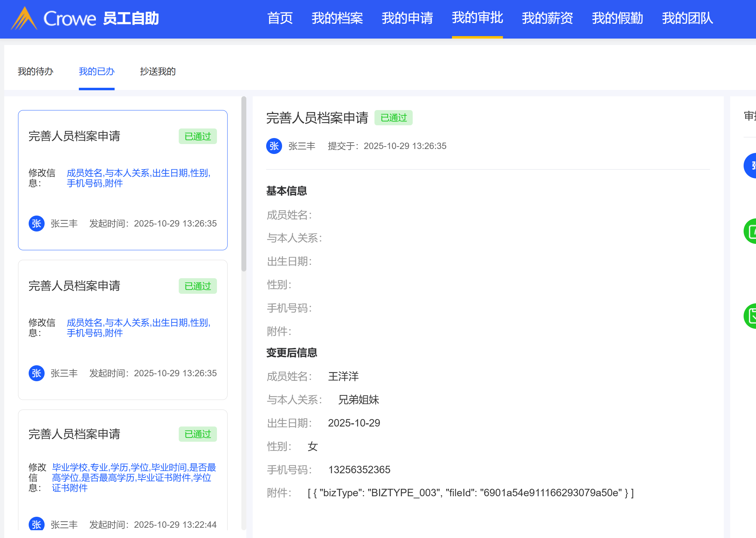Screen dimensions: 756x538
Task: Switch to 抄送我的 tab
Action: tap(158, 71)
